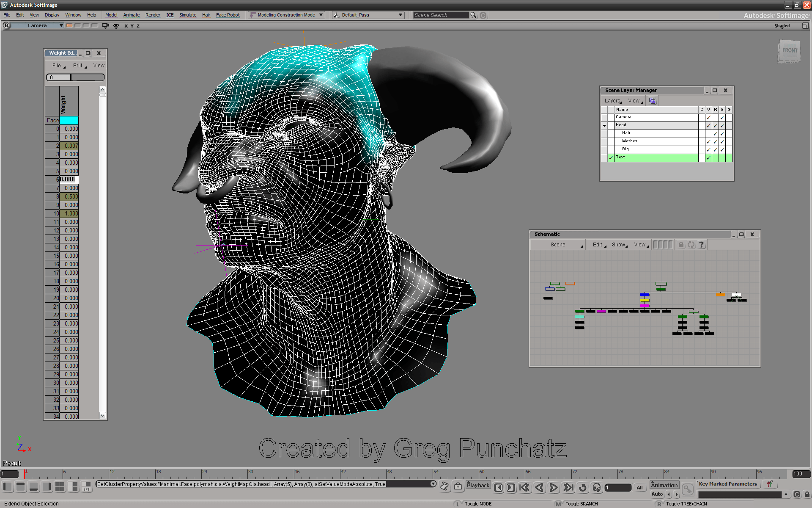Click the camera icon in viewport toolbar
812x508 pixels.
(105, 26)
